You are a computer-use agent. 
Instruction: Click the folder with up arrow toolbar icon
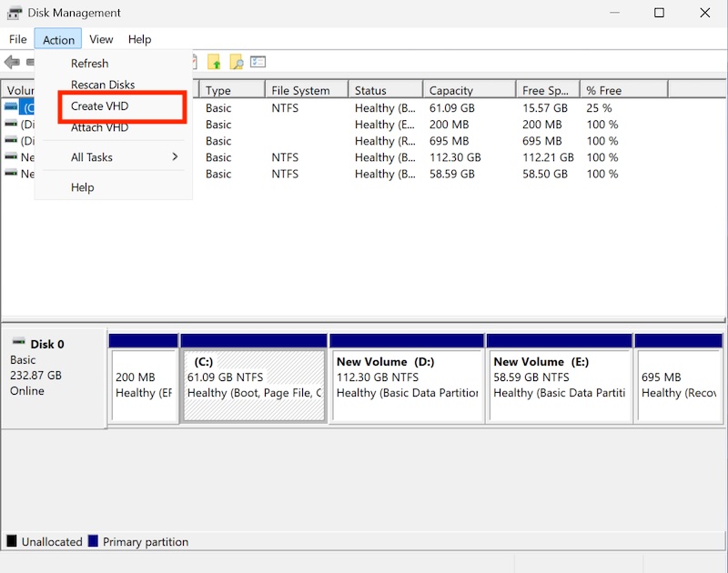tap(214, 62)
